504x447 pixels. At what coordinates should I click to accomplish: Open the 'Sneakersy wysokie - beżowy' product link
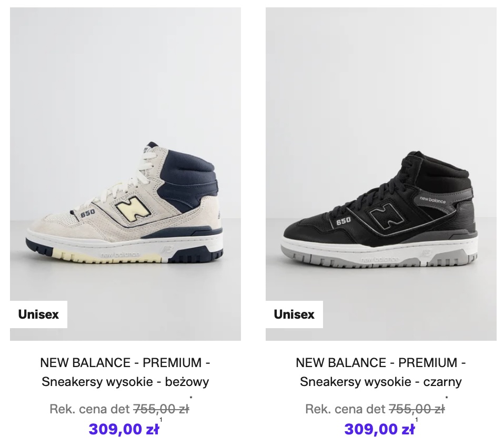click(x=125, y=382)
